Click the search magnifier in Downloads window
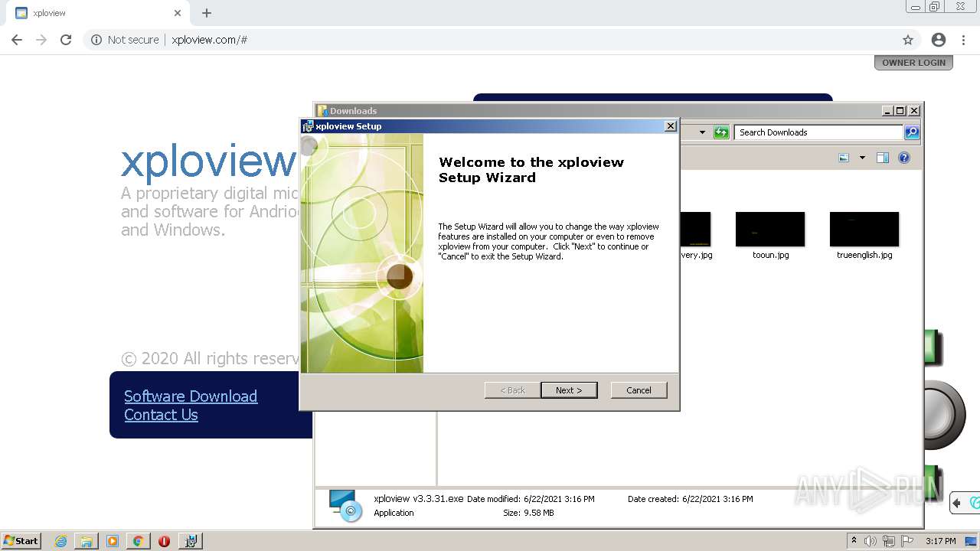 click(912, 132)
